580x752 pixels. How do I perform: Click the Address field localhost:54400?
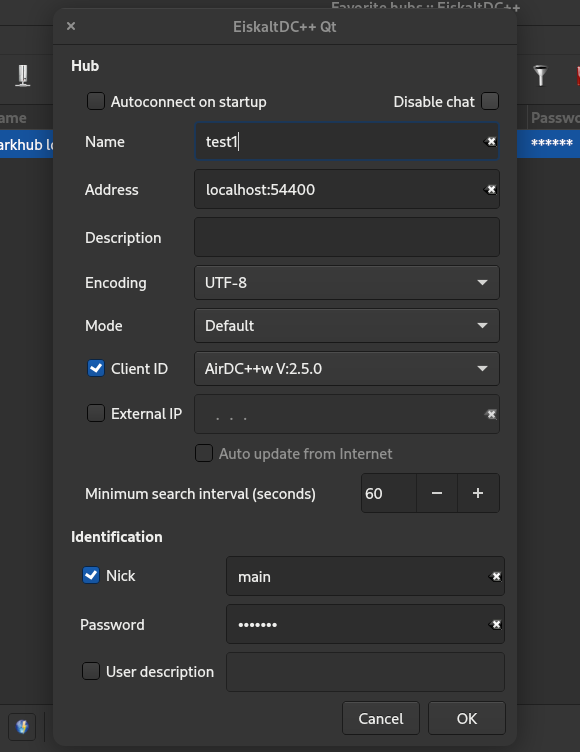tap(347, 189)
